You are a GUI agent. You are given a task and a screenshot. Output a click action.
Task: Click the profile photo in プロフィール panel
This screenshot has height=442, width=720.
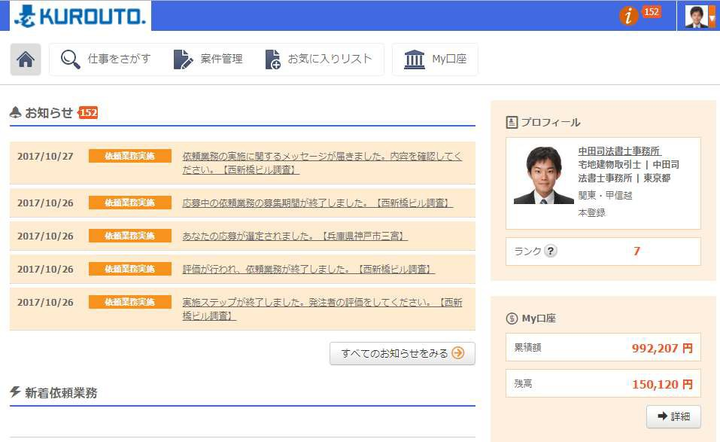[x=544, y=175]
